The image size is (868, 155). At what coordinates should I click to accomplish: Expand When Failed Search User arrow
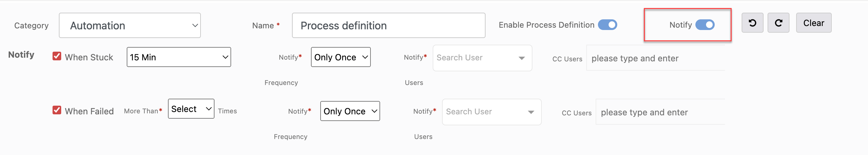point(531,112)
